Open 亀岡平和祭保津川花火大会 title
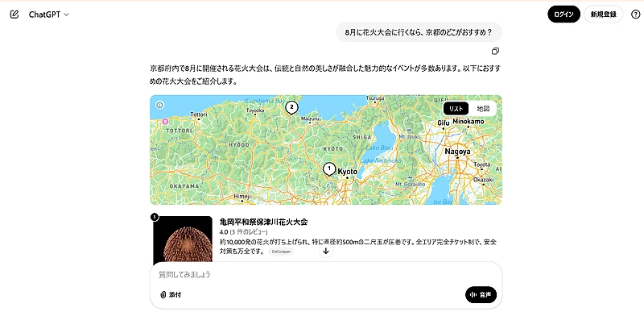 264,222
